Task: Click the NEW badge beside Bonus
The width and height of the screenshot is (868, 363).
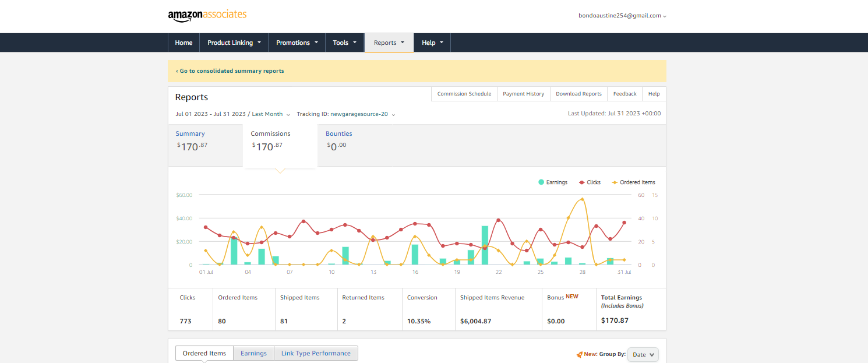Action: click(x=572, y=297)
